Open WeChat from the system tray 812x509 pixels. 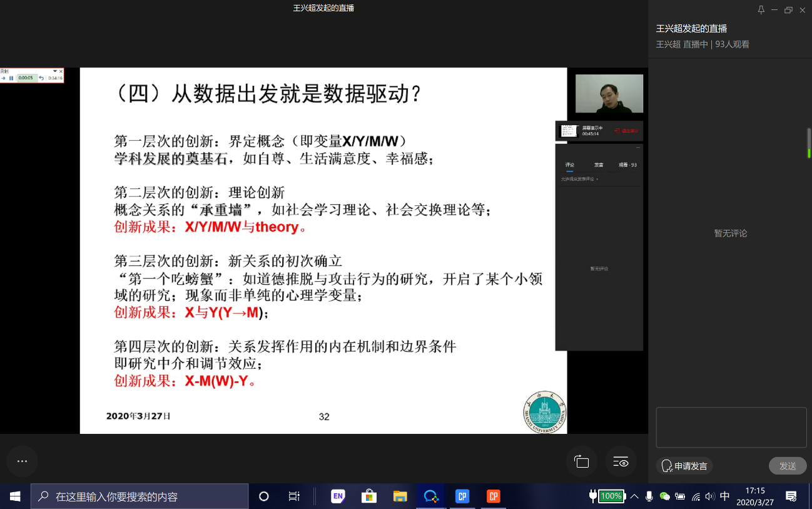665,496
